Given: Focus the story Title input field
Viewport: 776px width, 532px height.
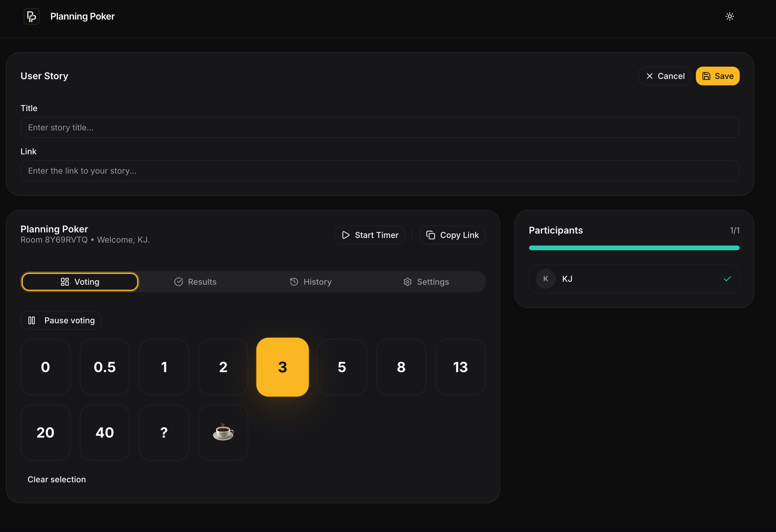Looking at the screenshot, I should pos(380,127).
